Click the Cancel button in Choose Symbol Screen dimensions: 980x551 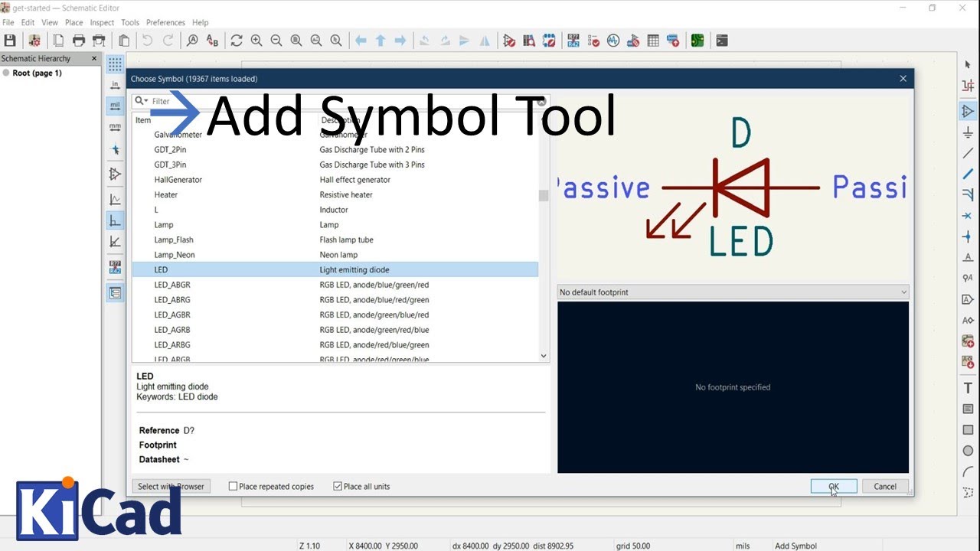[x=885, y=486]
